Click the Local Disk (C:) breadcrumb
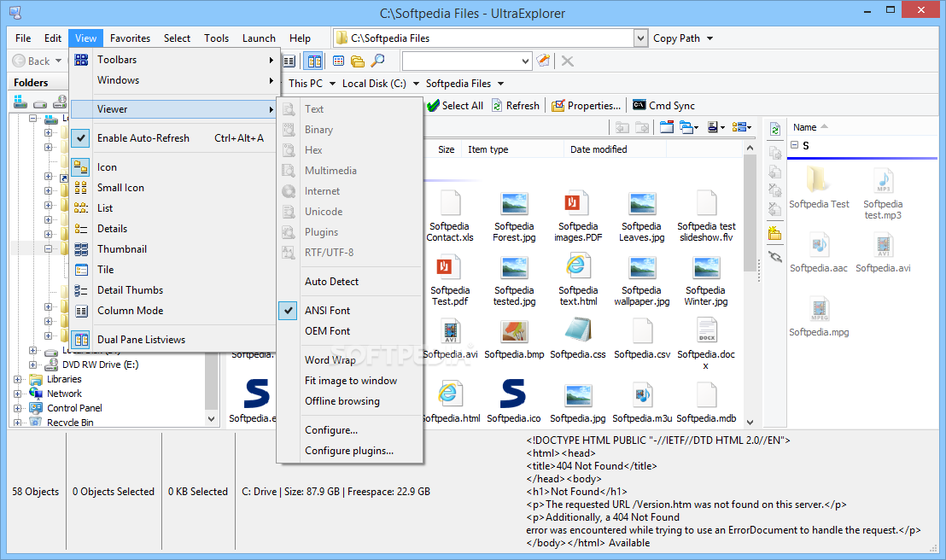Image resolution: width=946 pixels, height=560 pixels. 374,84
